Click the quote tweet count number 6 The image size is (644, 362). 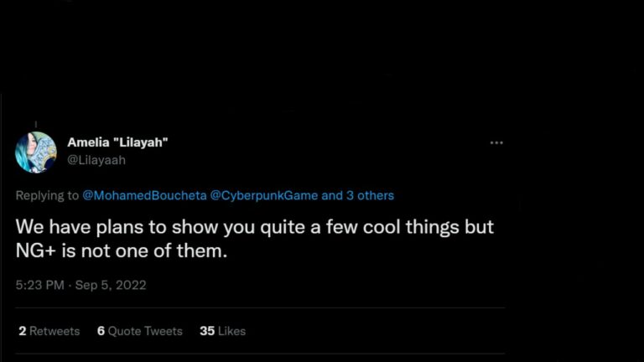pos(101,331)
